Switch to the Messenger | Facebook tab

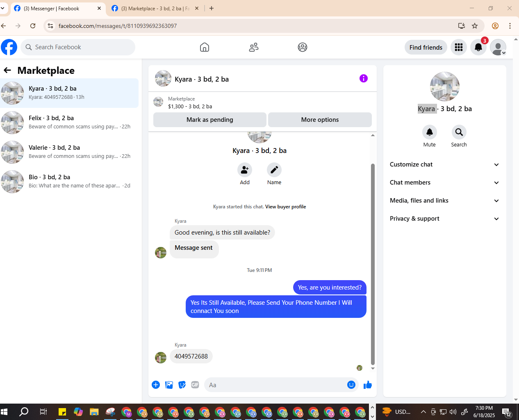click(57, 8)
